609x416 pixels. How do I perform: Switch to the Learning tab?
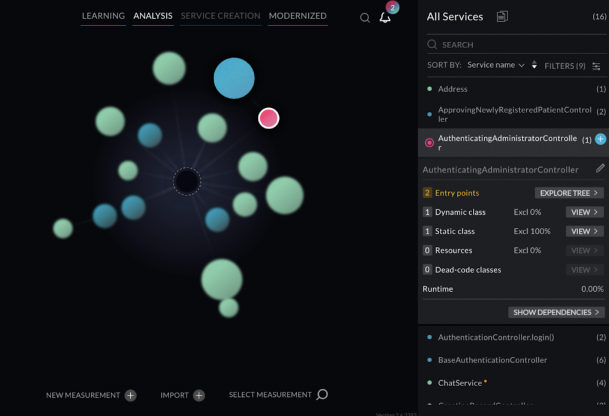[x=103, y=16]
